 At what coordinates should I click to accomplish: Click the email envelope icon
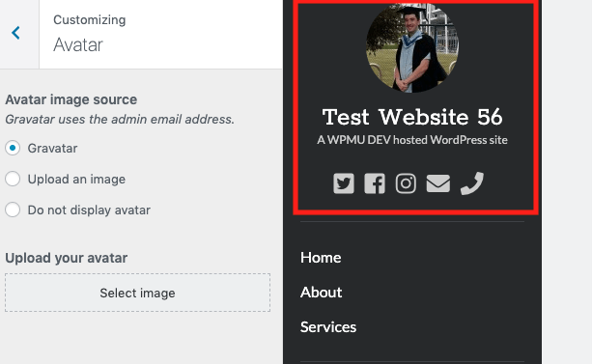click(x=437, y=183)
